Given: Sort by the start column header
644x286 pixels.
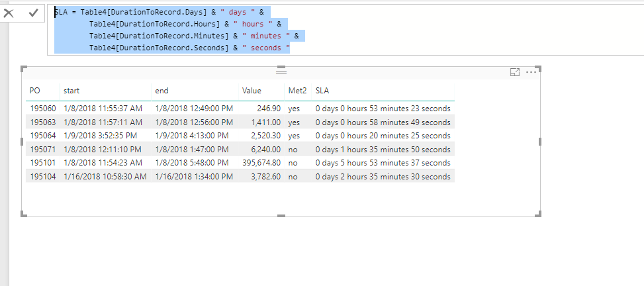Looking at the screenshot, I should click(x=71, y=91).
